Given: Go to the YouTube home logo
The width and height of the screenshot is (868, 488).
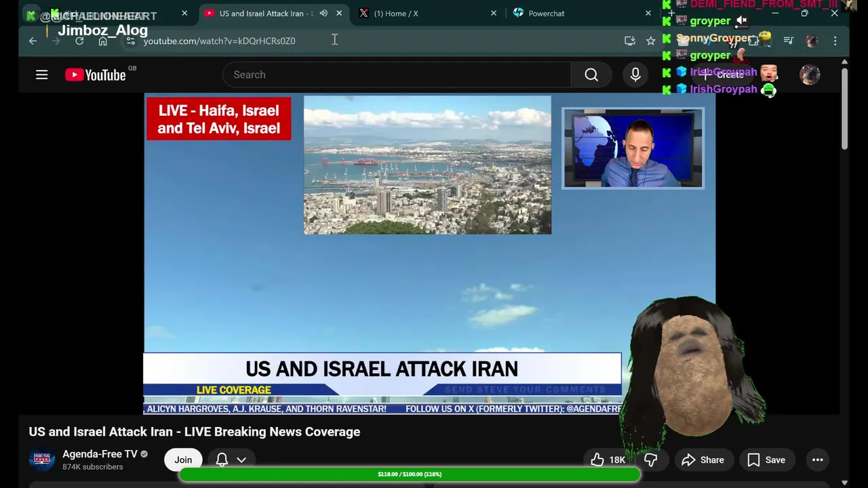Looking at the screenshot, I should pyautogui.click(x=96, y=75).
